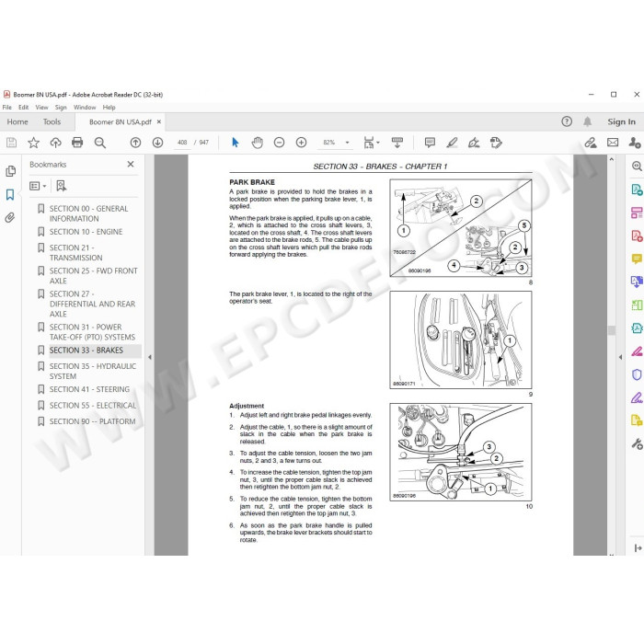Open the Window menu
This screenshot has width=644, height=644.
click(85, 108)
